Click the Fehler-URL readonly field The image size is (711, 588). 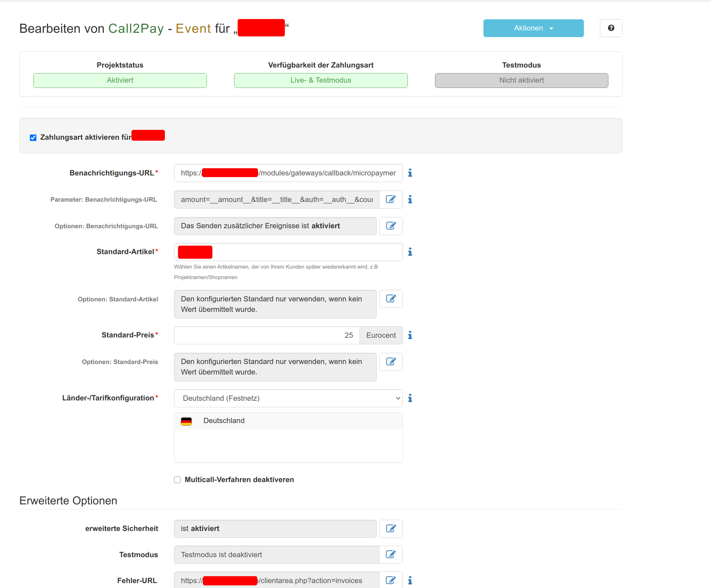[277, 580]
